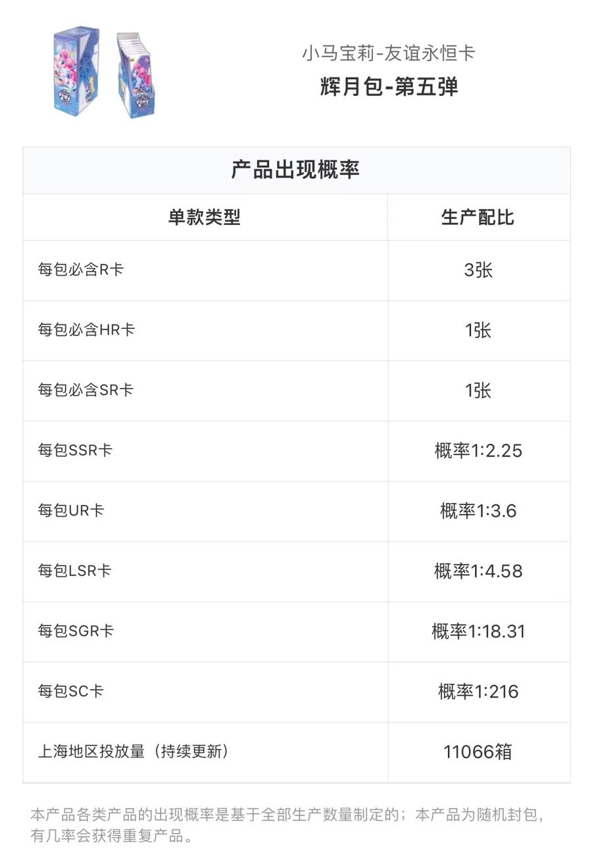
Task: Select the 生产配比 column header
Action: point(478,217)
